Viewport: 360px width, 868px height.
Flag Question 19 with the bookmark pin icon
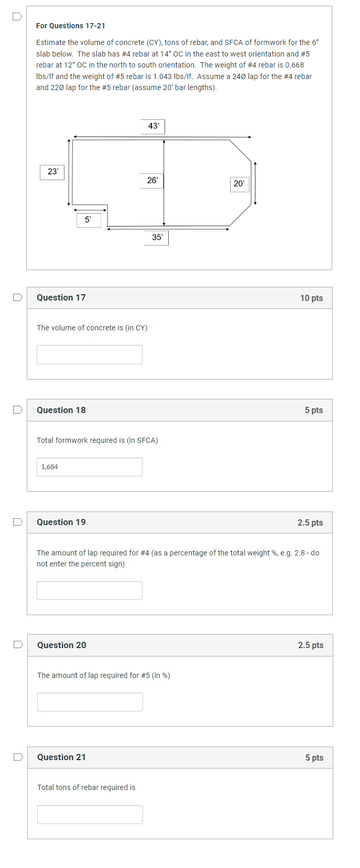(17, 521)
